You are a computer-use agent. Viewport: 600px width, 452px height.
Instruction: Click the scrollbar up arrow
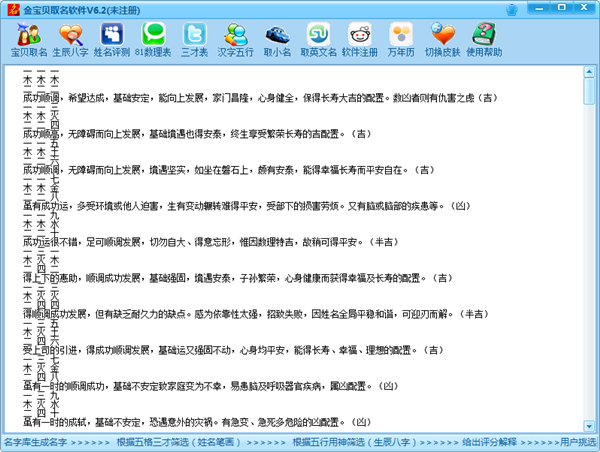pos(589,72)
